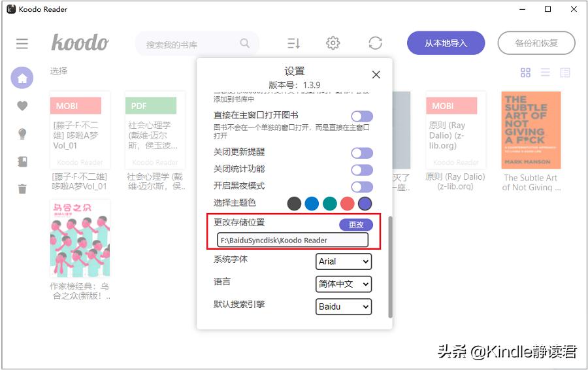Click the 更改 storage location button
Viewport: 588px width, 370px height.
[356, 225]
